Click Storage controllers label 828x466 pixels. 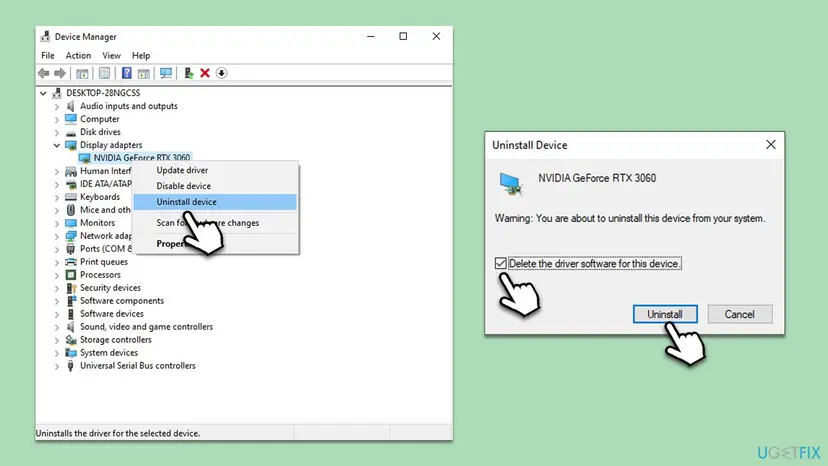pyautogui.click(x=116, y=340)
